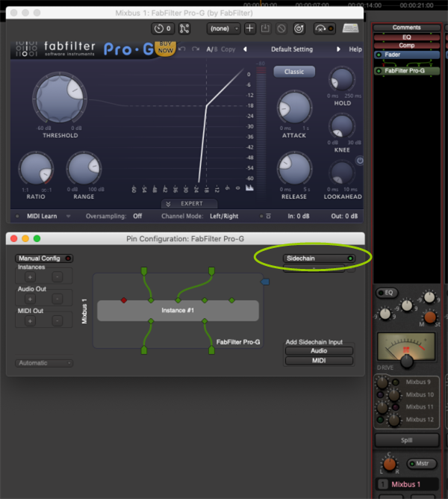Toggle the Fader processor enable LED
The image size is (448, 499).
click(379, 55)
